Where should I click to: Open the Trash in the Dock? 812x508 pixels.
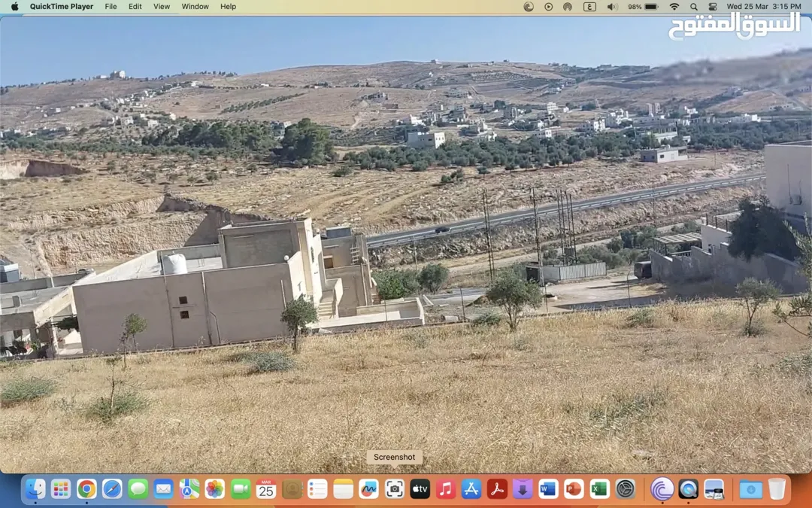(x=777, y=489)
